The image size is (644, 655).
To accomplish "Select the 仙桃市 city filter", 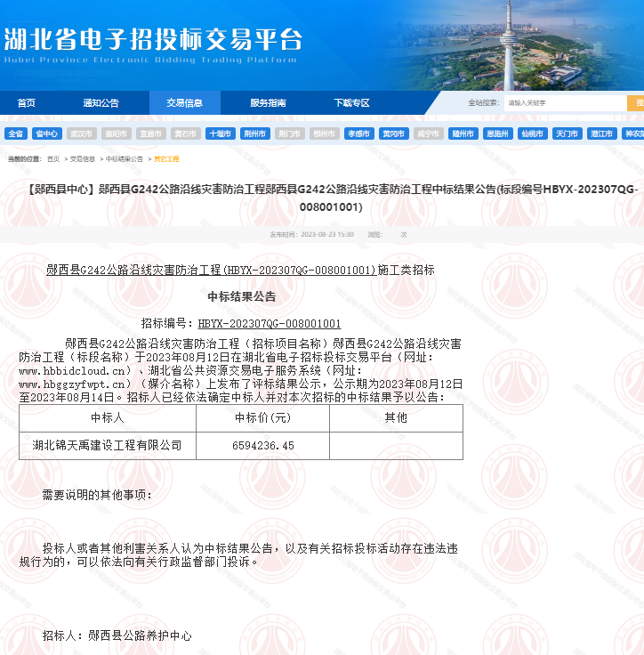I will coord(532,133).
